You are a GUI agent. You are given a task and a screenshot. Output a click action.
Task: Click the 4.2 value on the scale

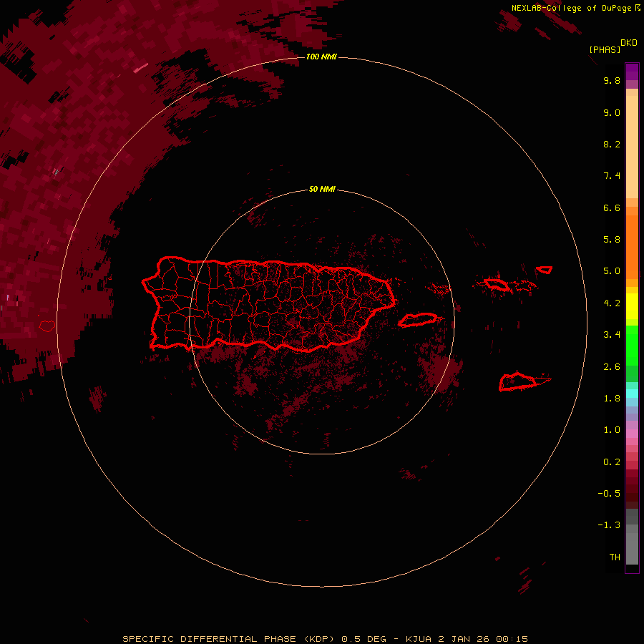612,303
